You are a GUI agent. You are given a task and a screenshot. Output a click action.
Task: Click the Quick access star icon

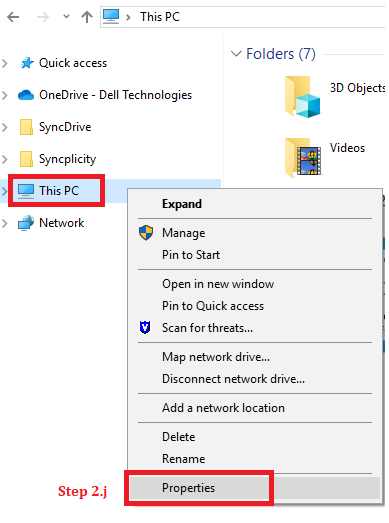click(27, 63)
